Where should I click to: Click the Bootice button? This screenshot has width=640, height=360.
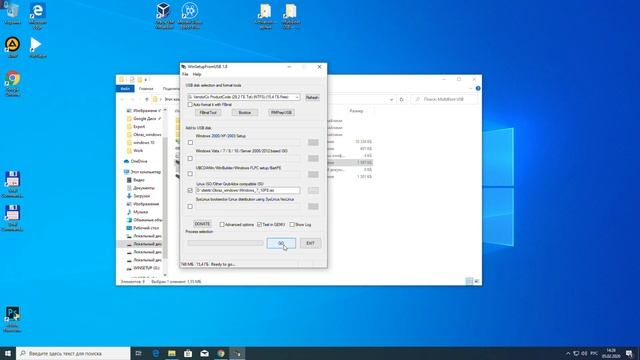tap(245, 113)
